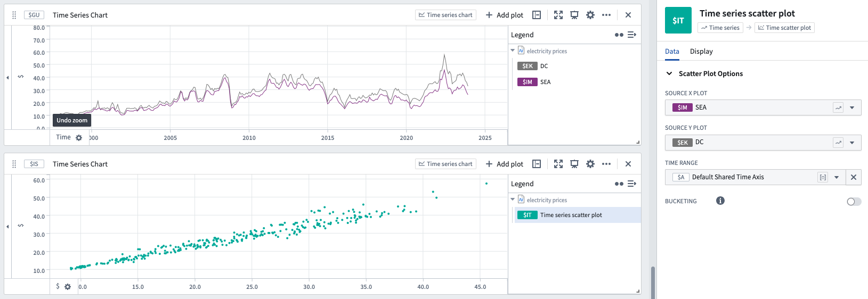868x299 pixels.
Task: Click the bucketing info icon
Action: point(720,201)
